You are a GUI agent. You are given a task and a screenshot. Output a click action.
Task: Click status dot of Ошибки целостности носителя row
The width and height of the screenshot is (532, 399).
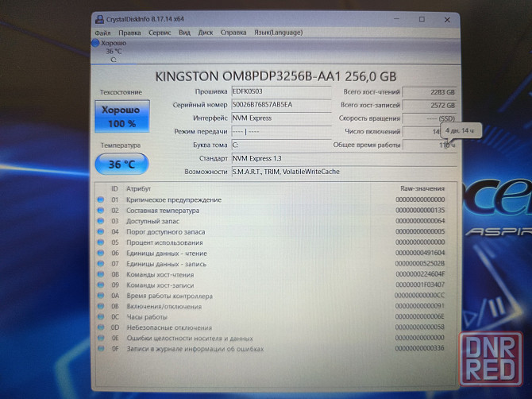(101, 339)
